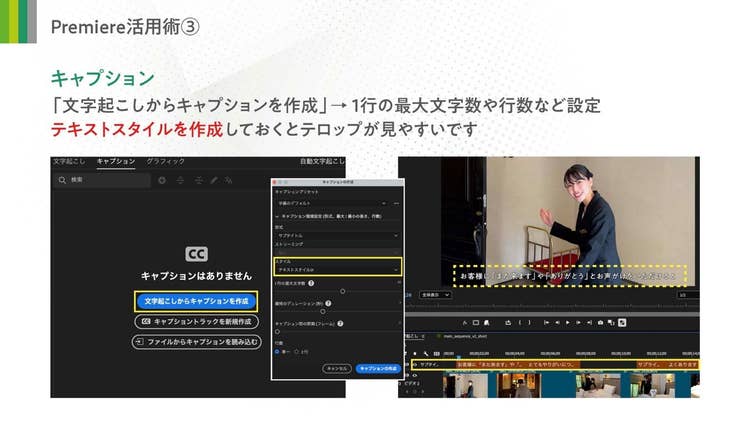
Task: Click 文字起こしからキャプションを作成 blue button
Action: coord(196,301)
